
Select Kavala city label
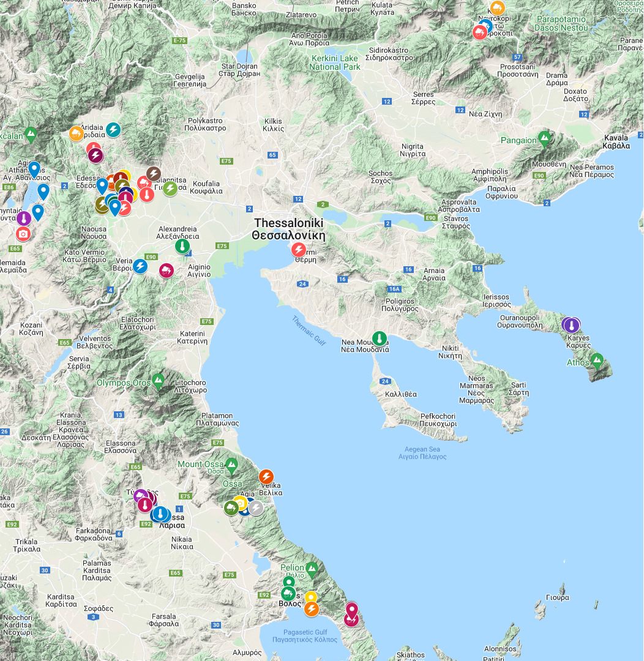(x=616, y=141)
